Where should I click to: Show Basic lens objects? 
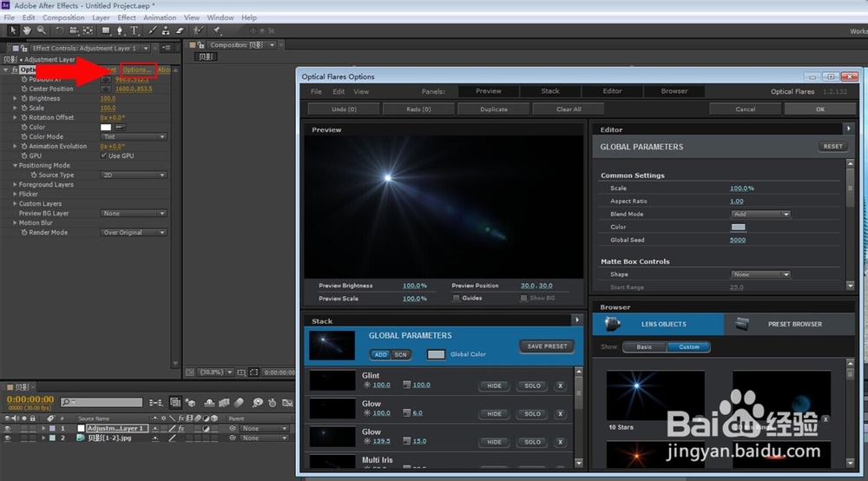pos(644,347)
